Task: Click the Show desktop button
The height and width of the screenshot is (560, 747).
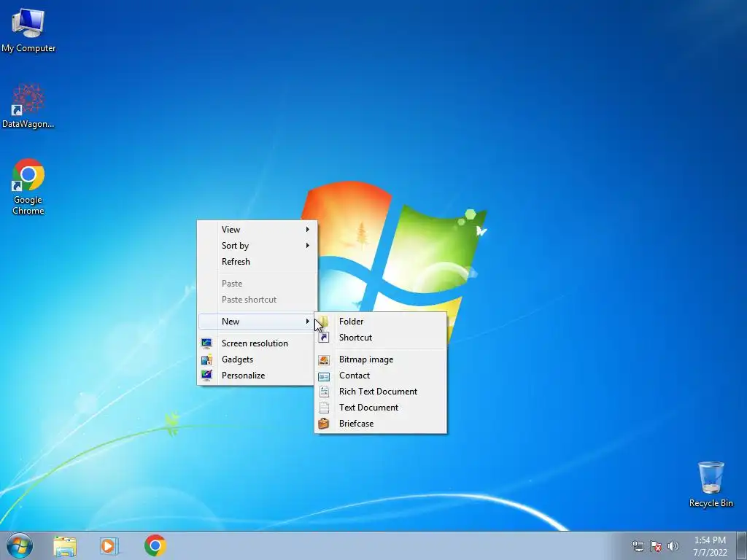Action: (742, 545)
